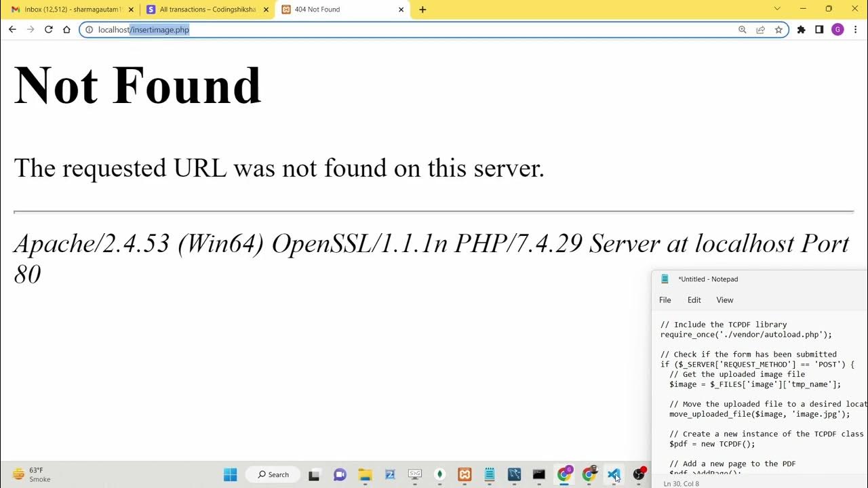
Task: Toggle the Chrome side panel
Action: pyautogui.click(x=819, y=30)
